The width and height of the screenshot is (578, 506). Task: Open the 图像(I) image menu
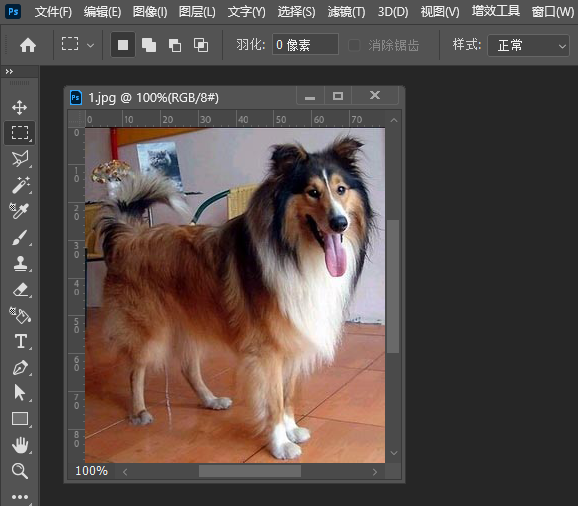tap(150, 12)
